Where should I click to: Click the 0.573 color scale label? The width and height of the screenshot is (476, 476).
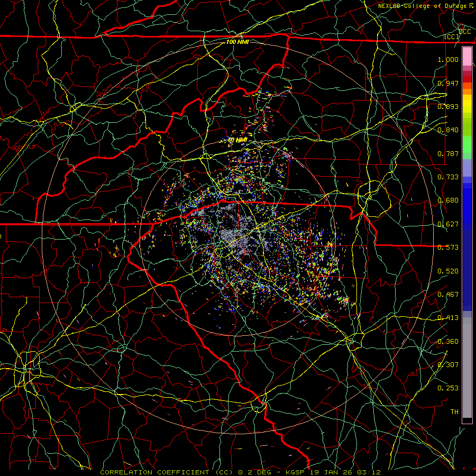pos(448,248)
